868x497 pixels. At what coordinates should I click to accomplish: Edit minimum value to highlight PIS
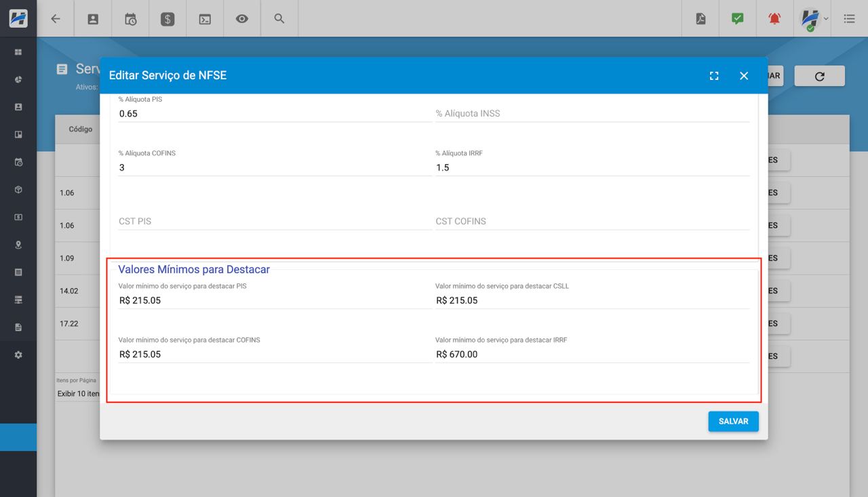coord(275,300)
